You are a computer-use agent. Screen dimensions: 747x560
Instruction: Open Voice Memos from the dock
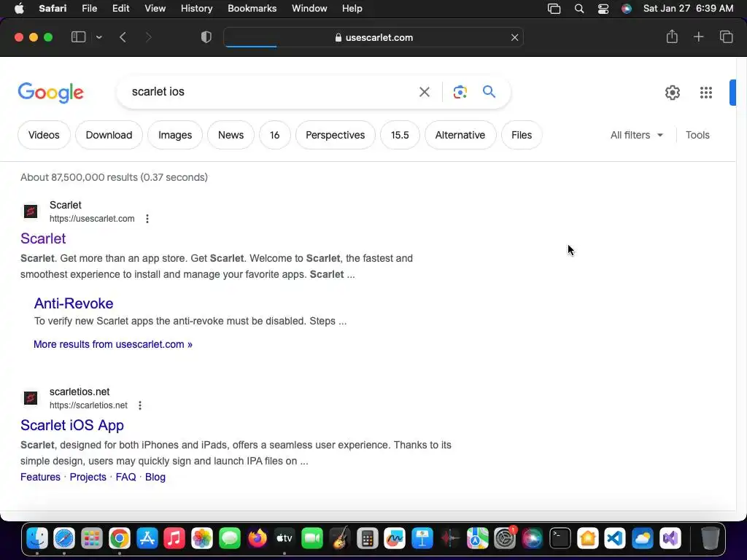[x=449, y=539]
